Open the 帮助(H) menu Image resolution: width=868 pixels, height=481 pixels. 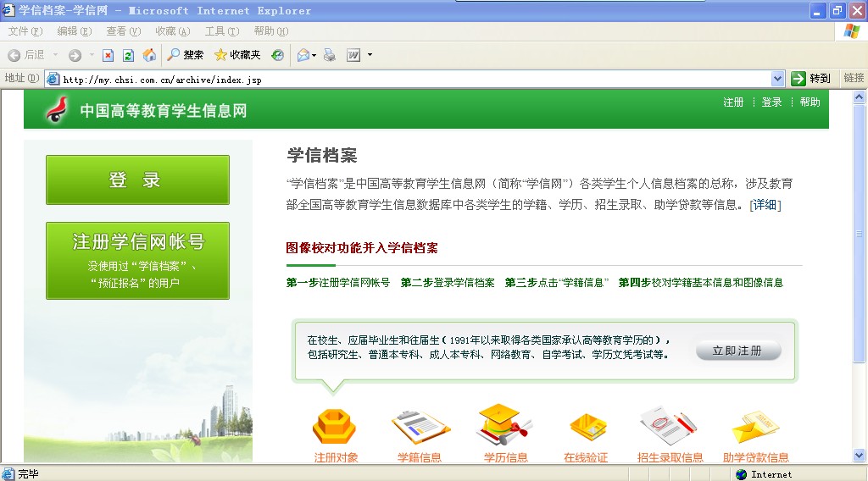[271, 31]
